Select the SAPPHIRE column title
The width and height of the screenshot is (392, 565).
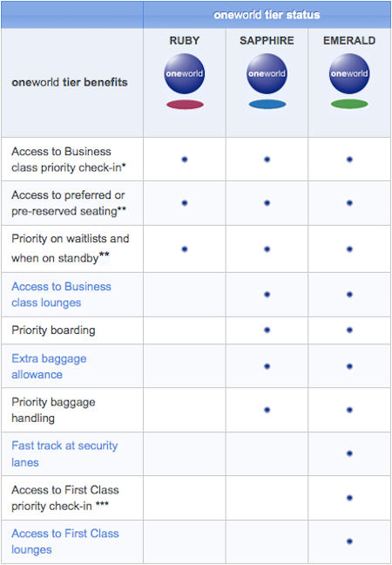point(267,40)
